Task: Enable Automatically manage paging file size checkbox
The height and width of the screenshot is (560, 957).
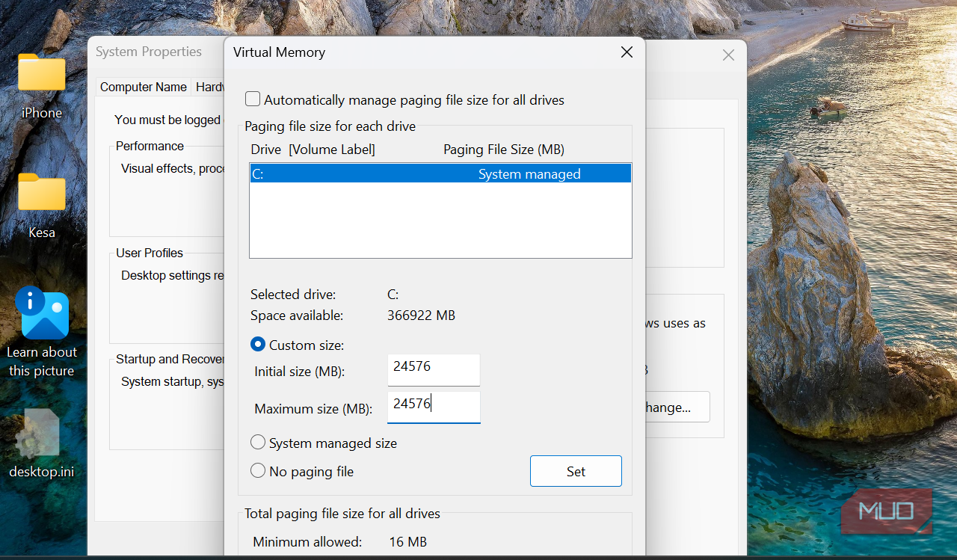Action: [x=253, y=99]
